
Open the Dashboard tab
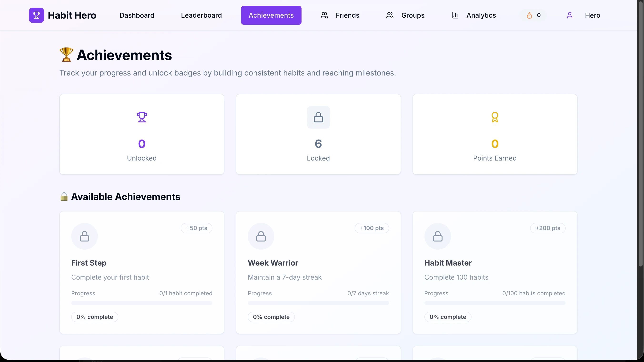point(137,15)
